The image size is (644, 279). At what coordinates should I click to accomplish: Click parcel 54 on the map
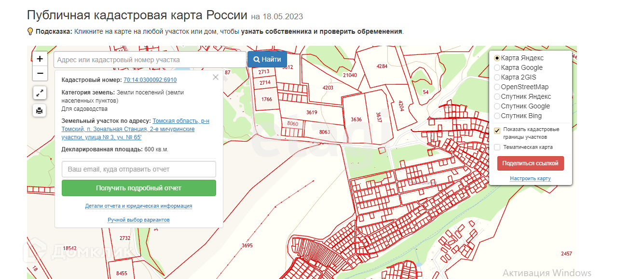tap(425, 92)
